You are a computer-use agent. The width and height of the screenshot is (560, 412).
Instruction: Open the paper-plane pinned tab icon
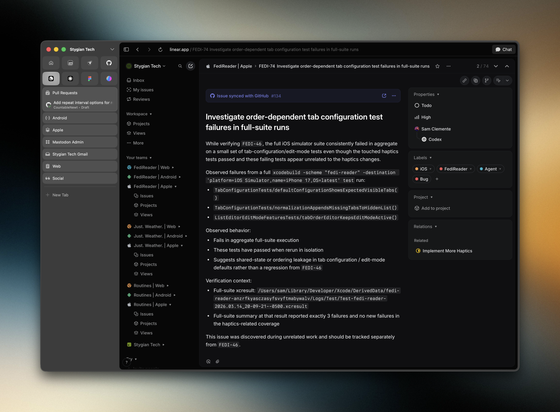tap(90, 63)
